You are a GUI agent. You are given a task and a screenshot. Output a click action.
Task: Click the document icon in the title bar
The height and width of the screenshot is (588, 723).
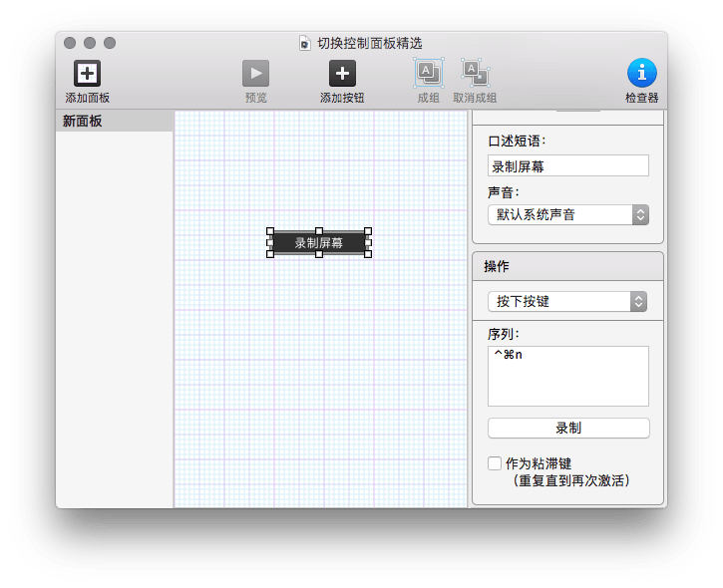pos(305,44)
